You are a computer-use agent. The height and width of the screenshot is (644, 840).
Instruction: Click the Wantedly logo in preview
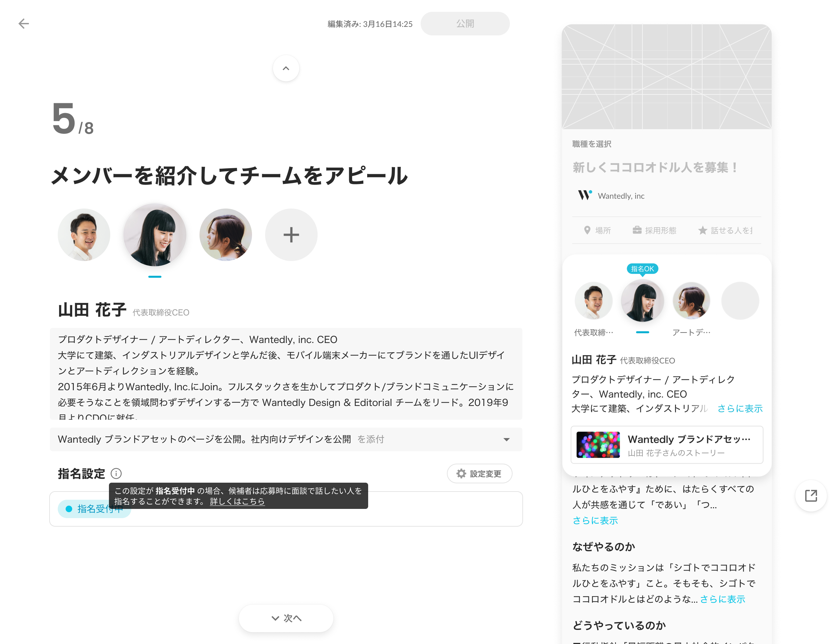(584, 195)
